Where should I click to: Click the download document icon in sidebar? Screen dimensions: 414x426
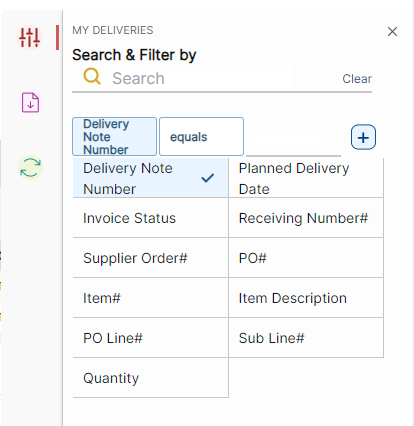[30, 102]
